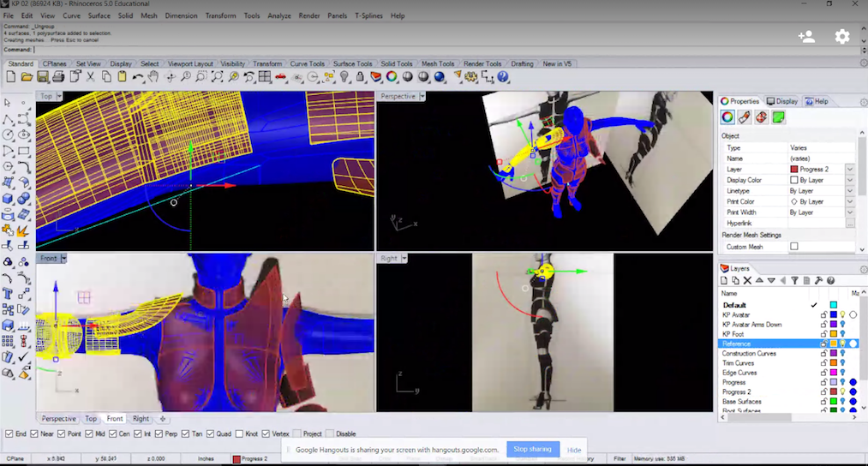Toggle the Cen osnap checkbox
Screen dimensions: 868x466
tap(113, 434)
